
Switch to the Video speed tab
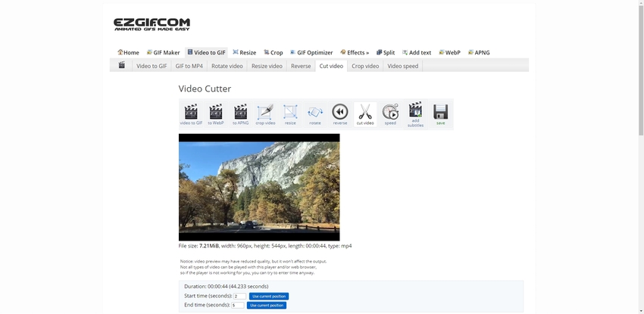point(402,66)
